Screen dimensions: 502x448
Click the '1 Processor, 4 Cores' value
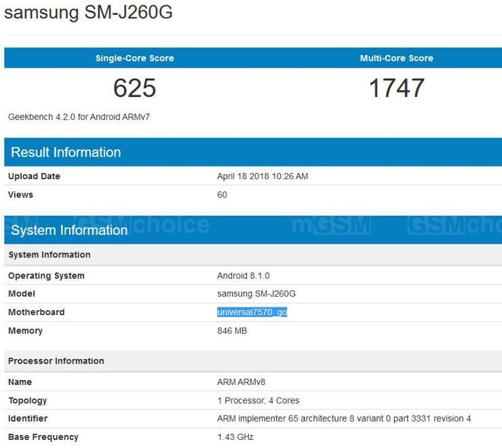[x=258, y=400]
